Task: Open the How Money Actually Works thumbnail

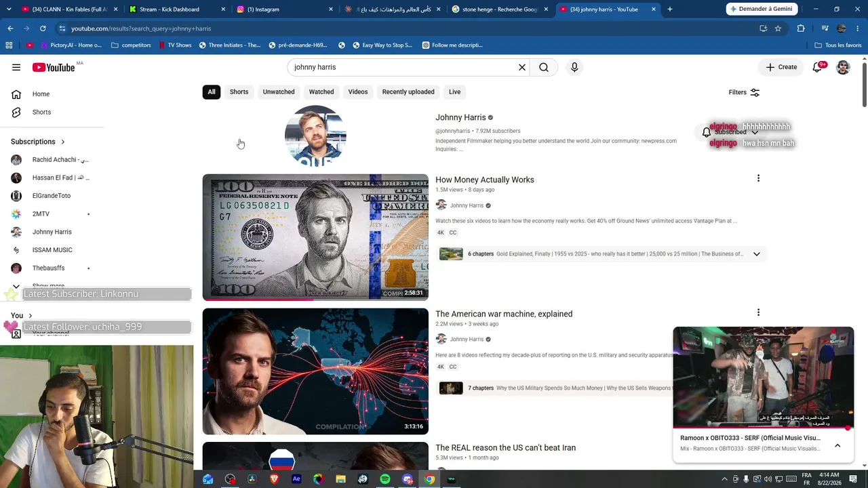Action: tap(315, 237)
